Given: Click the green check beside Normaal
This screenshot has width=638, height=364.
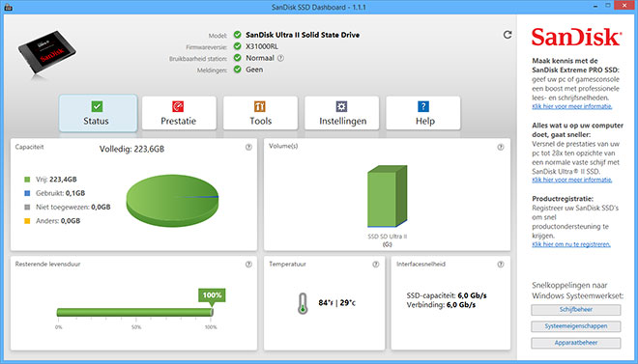Looking at the screenshot, I should click(237, 58).
